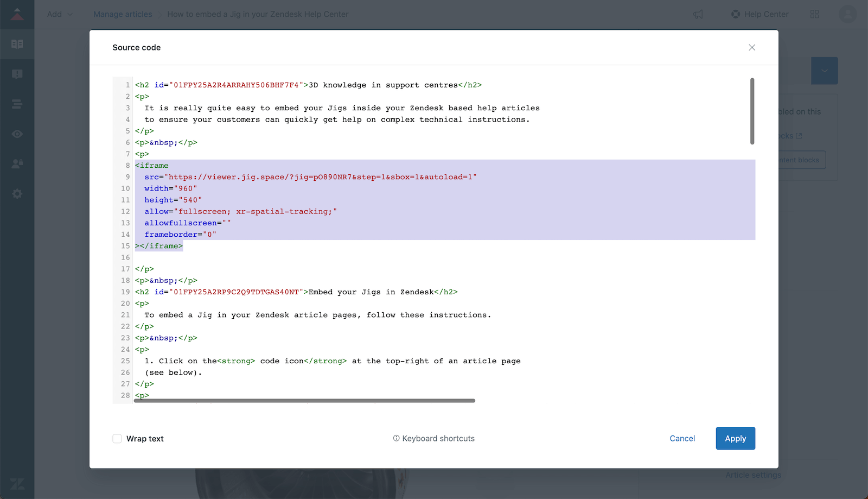Screen dimensions: 868x499
Task: Click the Zendesk logo at sidebar bottom
Action: click(17, 484)
